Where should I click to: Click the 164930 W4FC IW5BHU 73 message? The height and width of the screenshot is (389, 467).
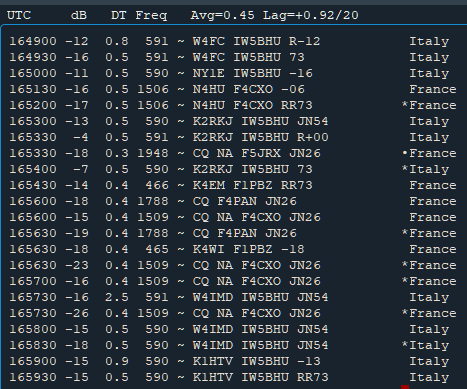tap(249, 57)
